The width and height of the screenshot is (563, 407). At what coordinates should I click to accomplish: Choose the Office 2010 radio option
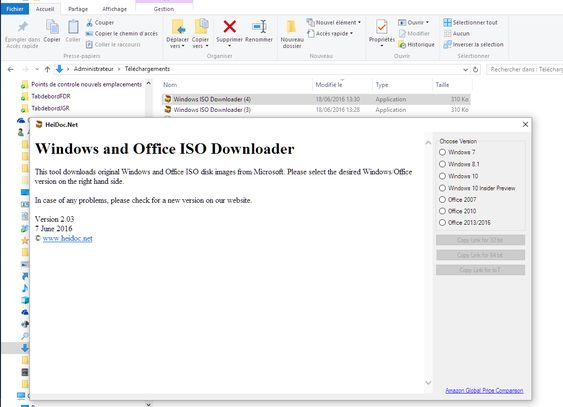[x=442, y=211]
